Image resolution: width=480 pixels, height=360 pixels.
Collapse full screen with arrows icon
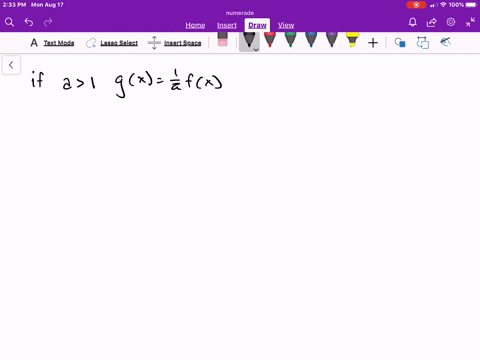[x=470, y=22]
